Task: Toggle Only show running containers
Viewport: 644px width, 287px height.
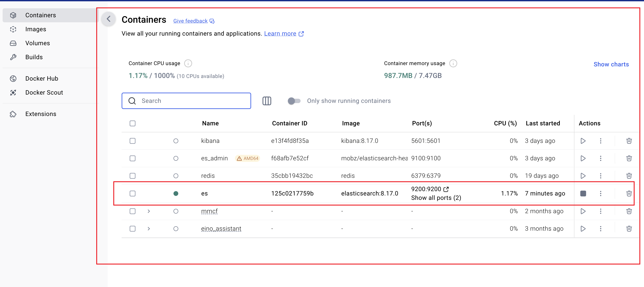Action: (294, 101)
